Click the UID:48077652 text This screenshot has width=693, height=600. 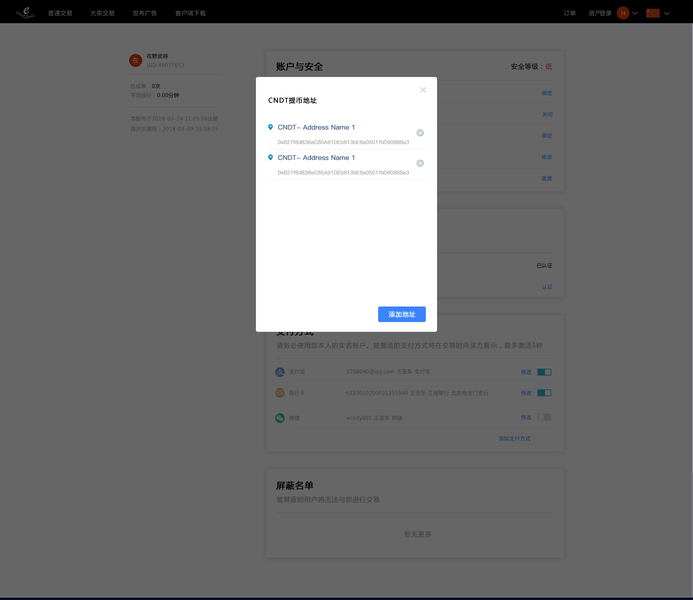tap(165, 65)
